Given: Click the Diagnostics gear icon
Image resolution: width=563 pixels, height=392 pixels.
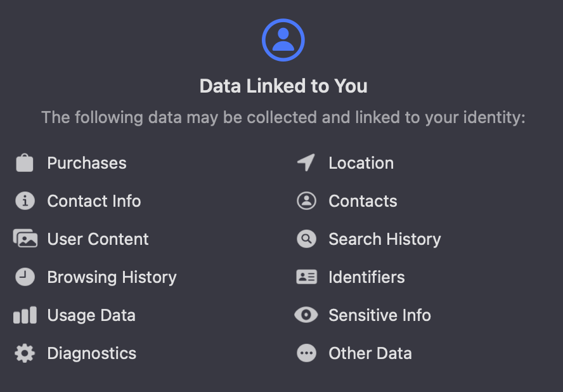Looking at the screenshot, I should (x=25, y=353).
